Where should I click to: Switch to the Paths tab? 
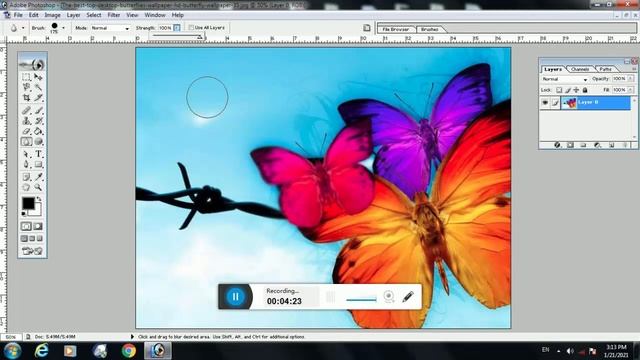pyautogui.click(x=606, y=69)
